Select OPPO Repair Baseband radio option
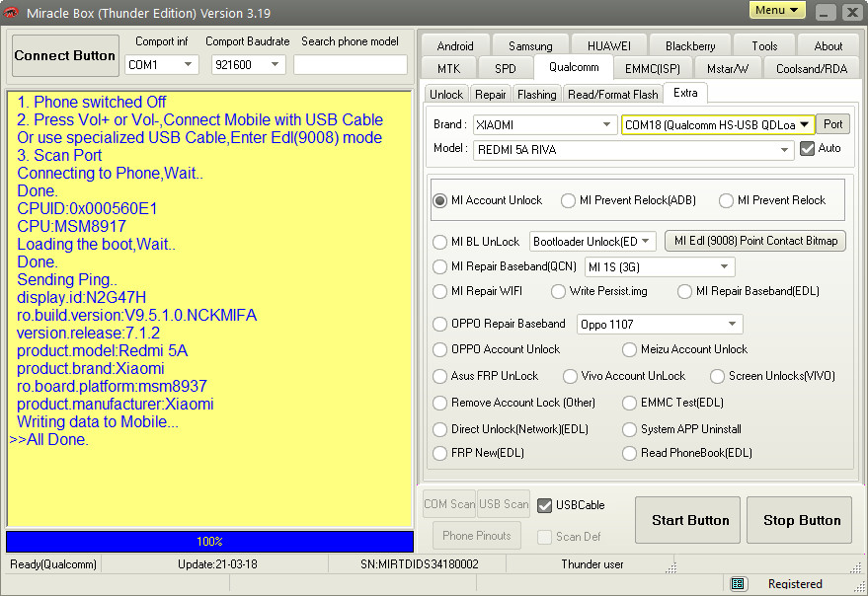 (500, 324)
